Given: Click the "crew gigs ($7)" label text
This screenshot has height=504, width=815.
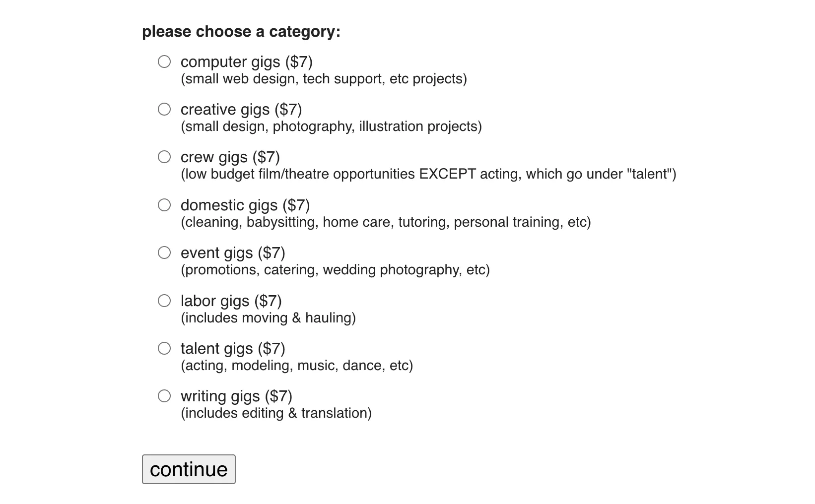Looking at the screenshot, I should pyautogui.click(x=230, y=157).
